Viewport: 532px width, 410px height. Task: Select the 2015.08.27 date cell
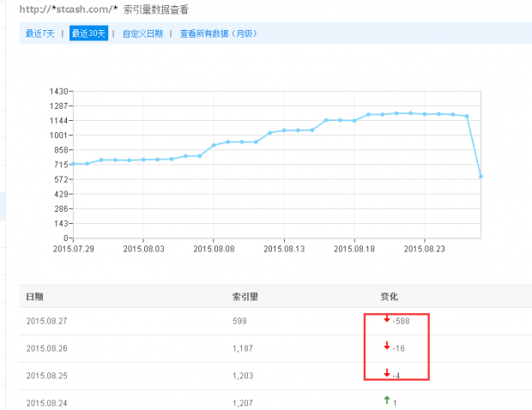click(x=47, y=321)
